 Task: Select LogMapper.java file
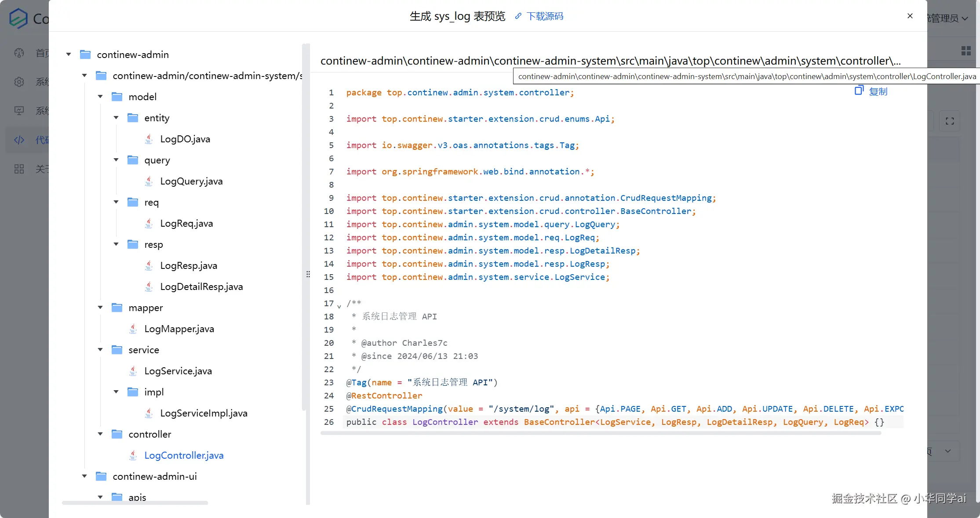(x=179, y=329)
